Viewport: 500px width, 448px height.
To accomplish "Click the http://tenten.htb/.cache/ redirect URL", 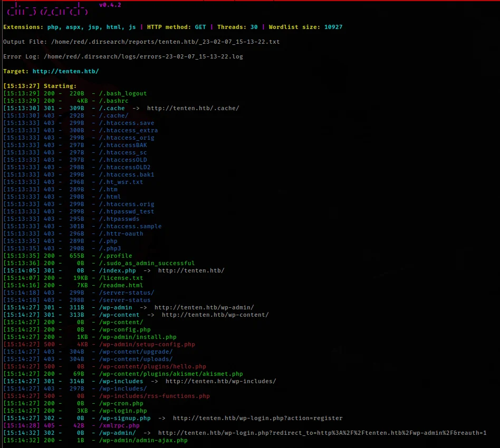I will pyautogui.click(x=193, y=108).
